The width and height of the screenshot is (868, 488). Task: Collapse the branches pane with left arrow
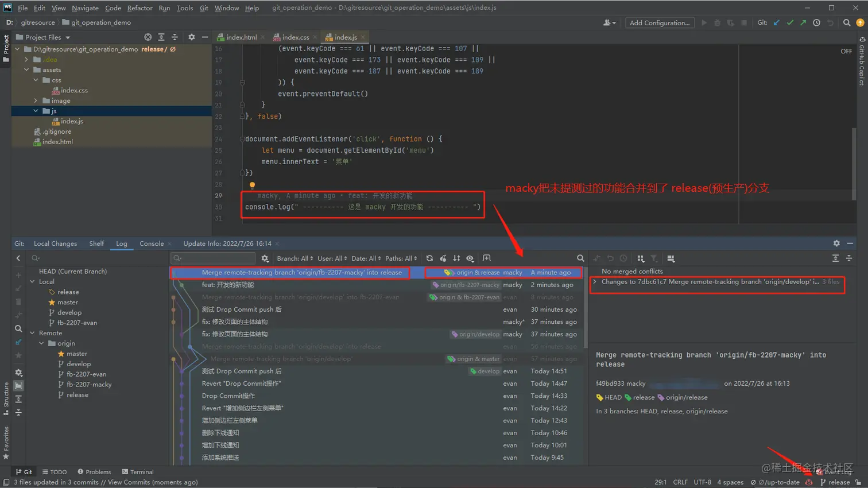point(18,258)
